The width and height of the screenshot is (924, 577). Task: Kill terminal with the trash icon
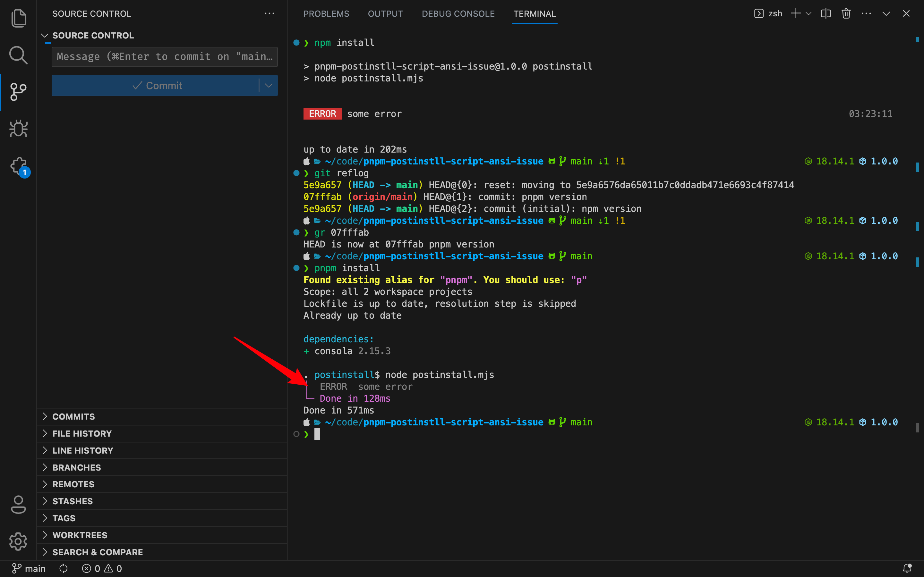pos(846,14)
